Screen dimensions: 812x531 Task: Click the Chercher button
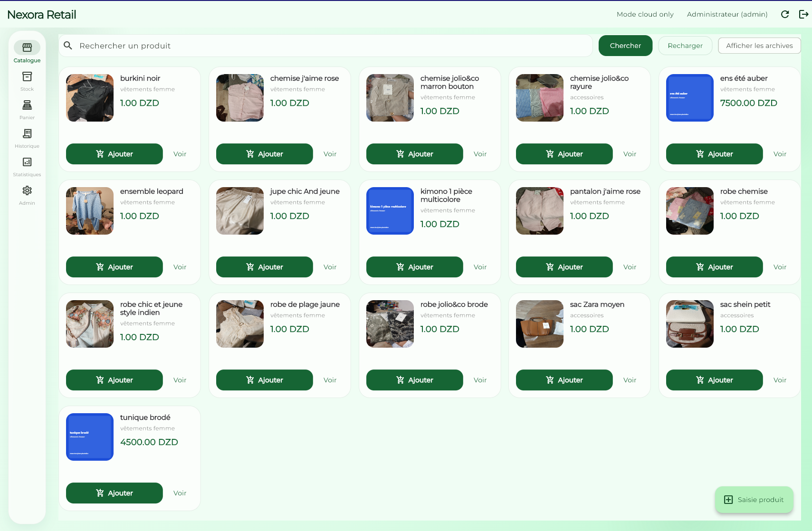(625, 46)
